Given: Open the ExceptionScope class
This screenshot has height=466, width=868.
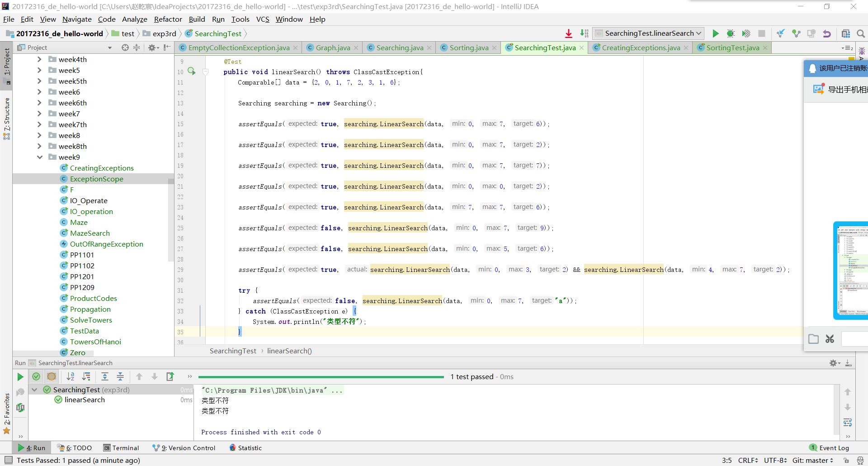Looking at the screenshot, I should (x=96, y=179).
